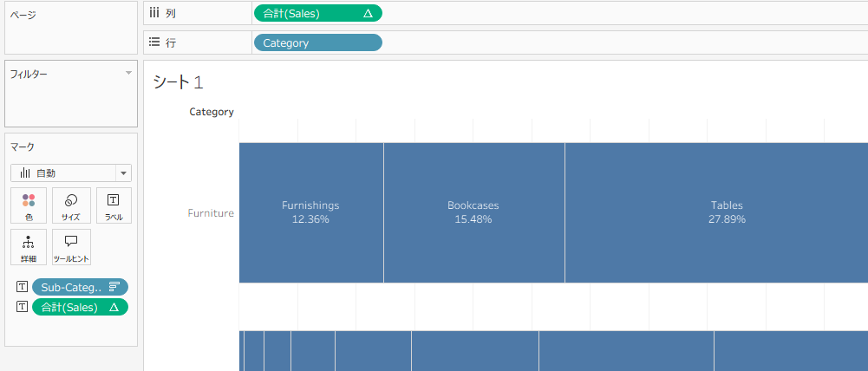The width and height of the screenshot is (868, 371).
Task: Click label icon beside 合計(Sales) marks pill
Action: point(22,307)
